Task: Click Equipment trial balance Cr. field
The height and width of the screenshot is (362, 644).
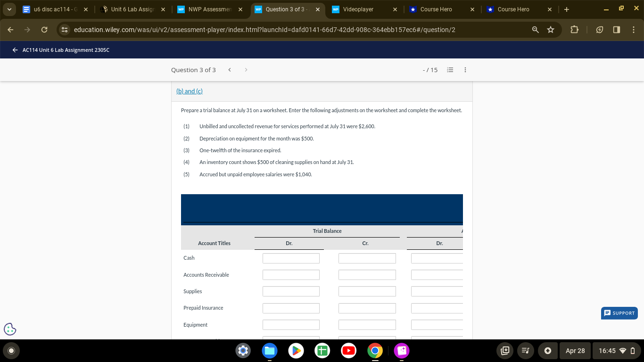Action: pyautogui.click(x=367, y=325)
